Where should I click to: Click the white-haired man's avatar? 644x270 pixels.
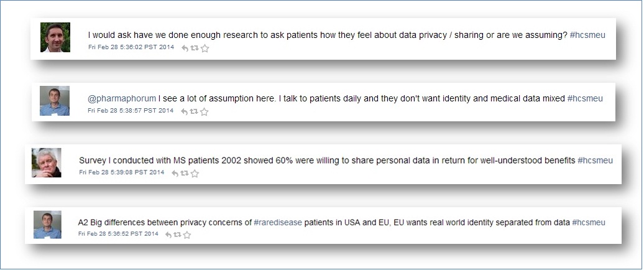tap(47, 163)
